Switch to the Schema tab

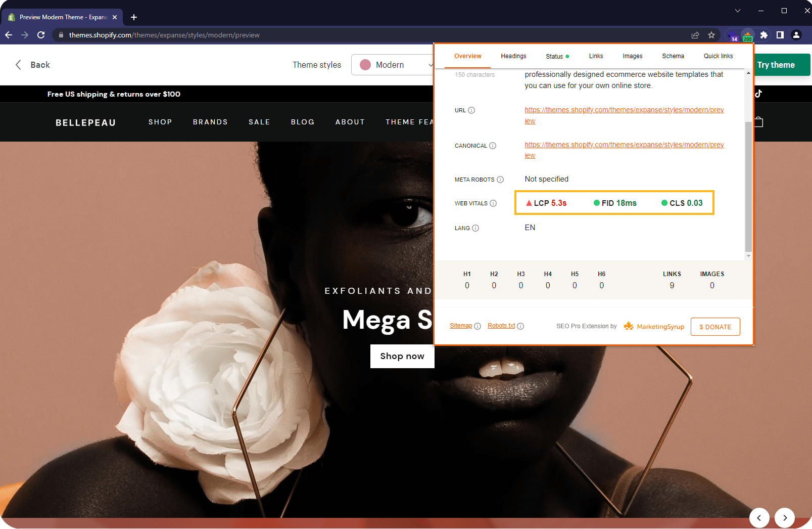click(x=673, y=56)
